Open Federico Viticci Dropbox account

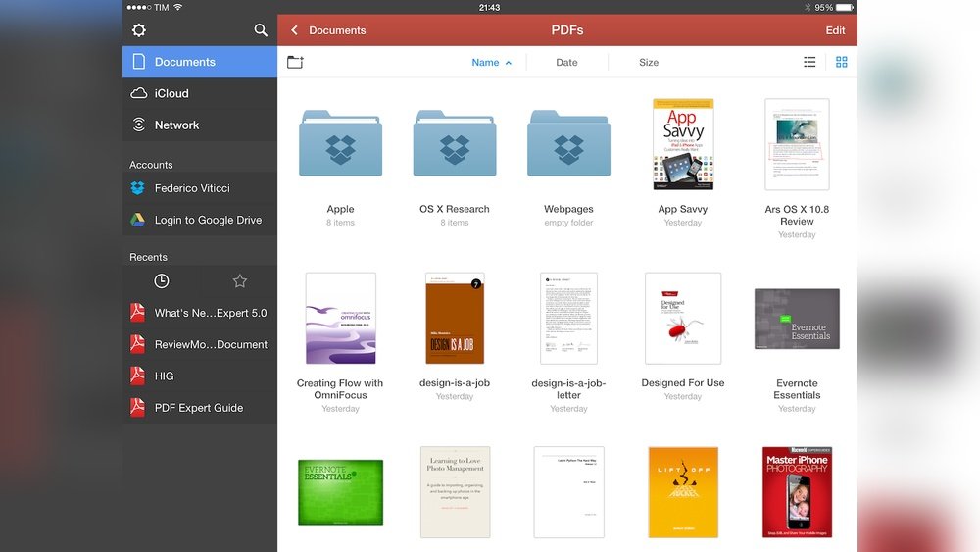200,188
